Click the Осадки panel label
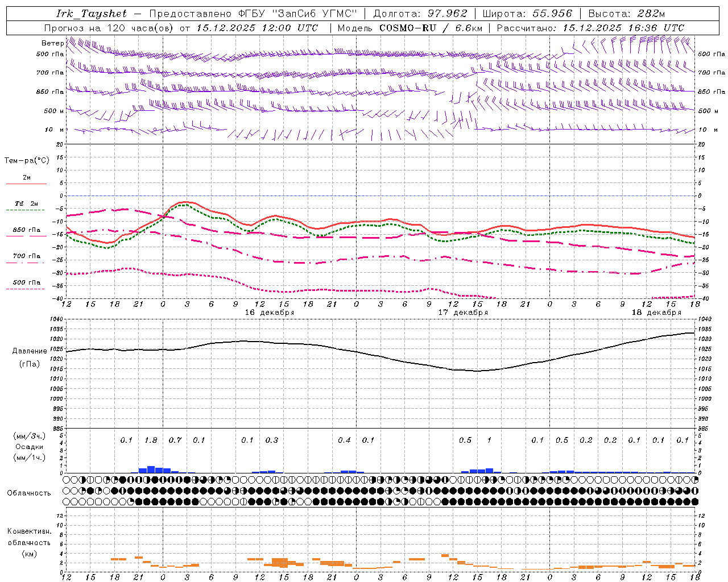This screenshot has width=728, height=582. click(29, 447)
